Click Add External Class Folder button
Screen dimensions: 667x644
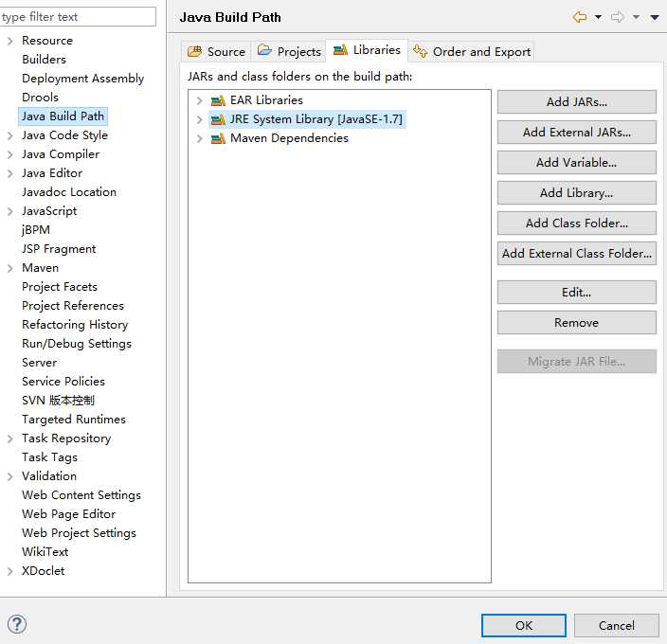577,254
